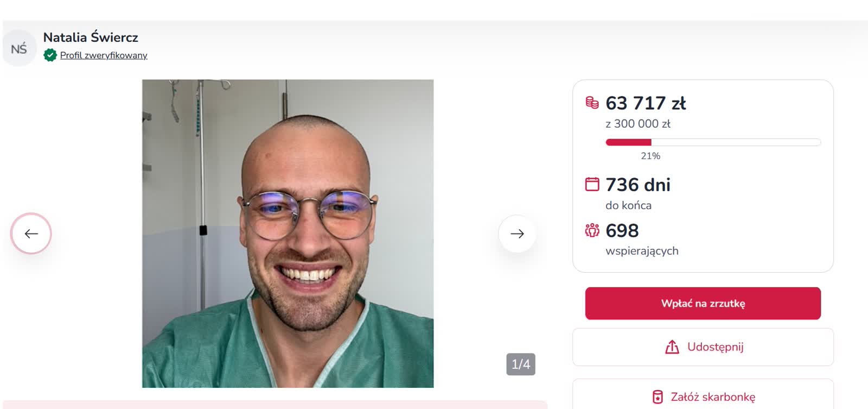Click the raised amount 63 717 zł
The image size is (868, 409).
tap(646, 103)
